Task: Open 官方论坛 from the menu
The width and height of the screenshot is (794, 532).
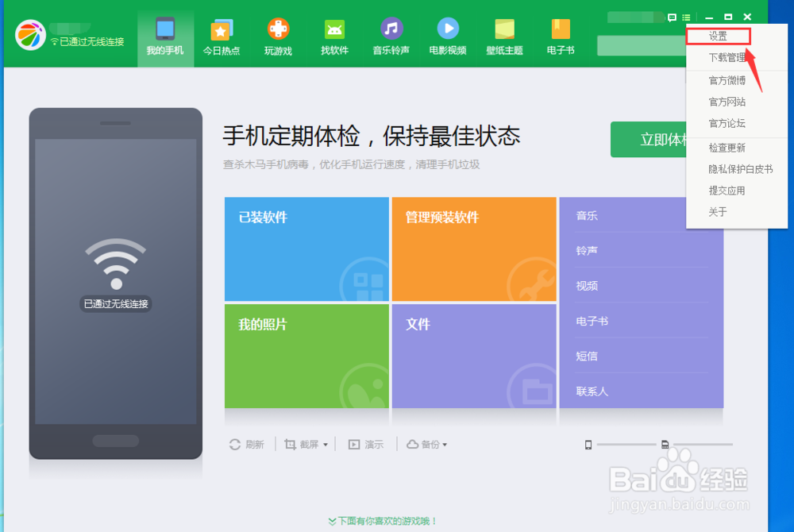Action: tap(737, 124)
